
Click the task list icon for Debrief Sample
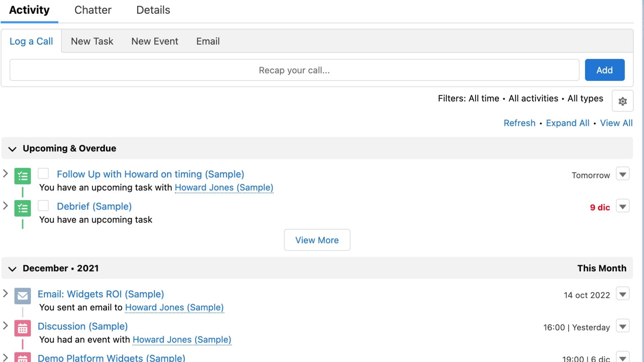(x=22, y=208)
